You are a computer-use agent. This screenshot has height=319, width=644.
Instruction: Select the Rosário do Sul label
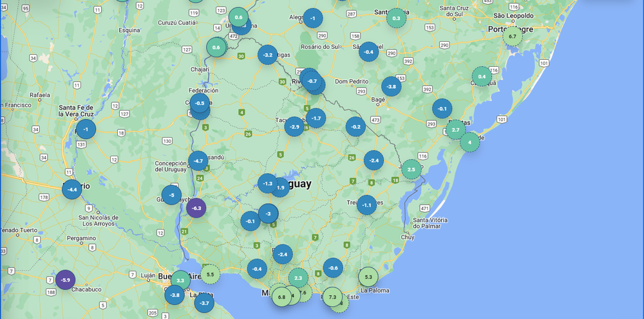pos(320,46)
